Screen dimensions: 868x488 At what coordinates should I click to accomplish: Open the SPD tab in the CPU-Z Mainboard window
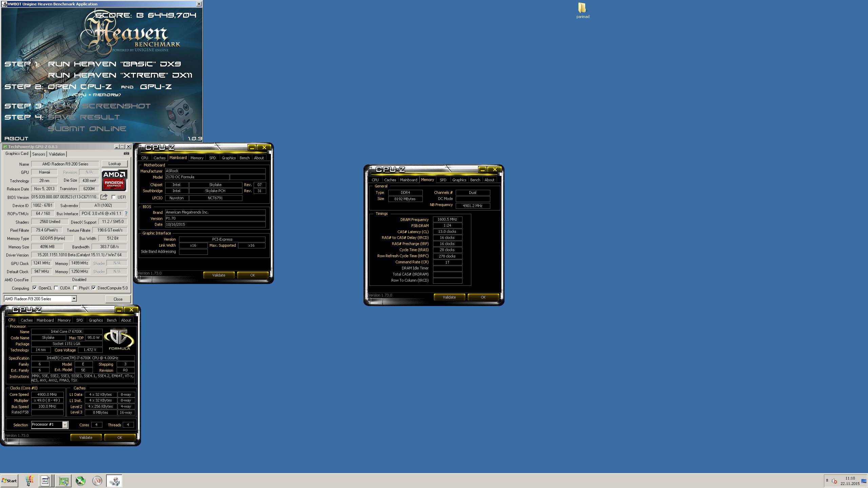tap(212, 158)
